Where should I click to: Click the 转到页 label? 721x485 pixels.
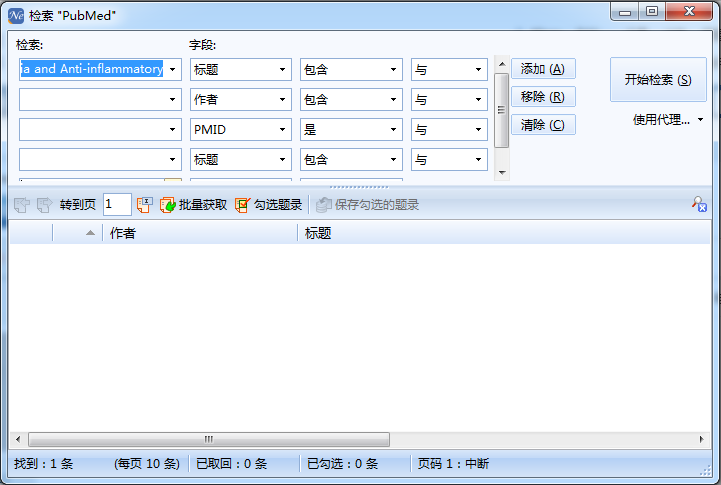[78, 205]
